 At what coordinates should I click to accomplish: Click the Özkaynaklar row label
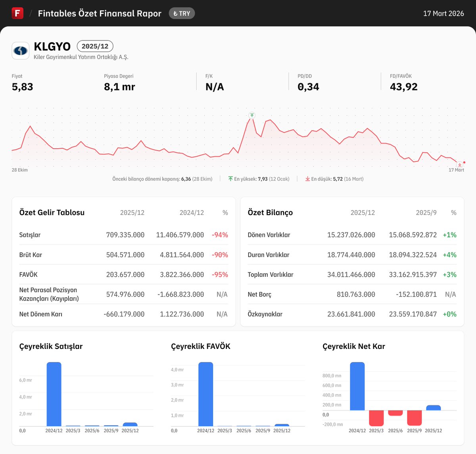pyautogui.click(x=265, y=314)
